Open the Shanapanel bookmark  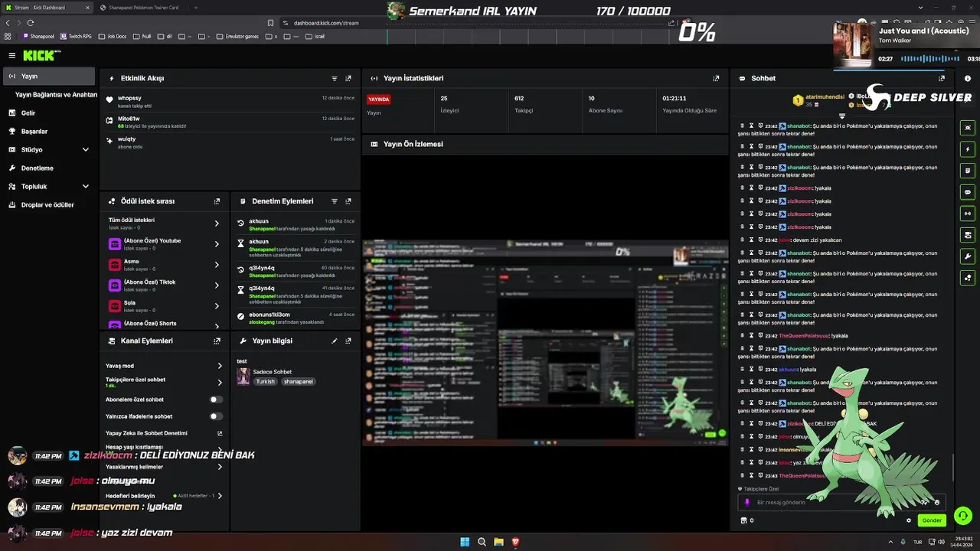(x=39, y=36)
